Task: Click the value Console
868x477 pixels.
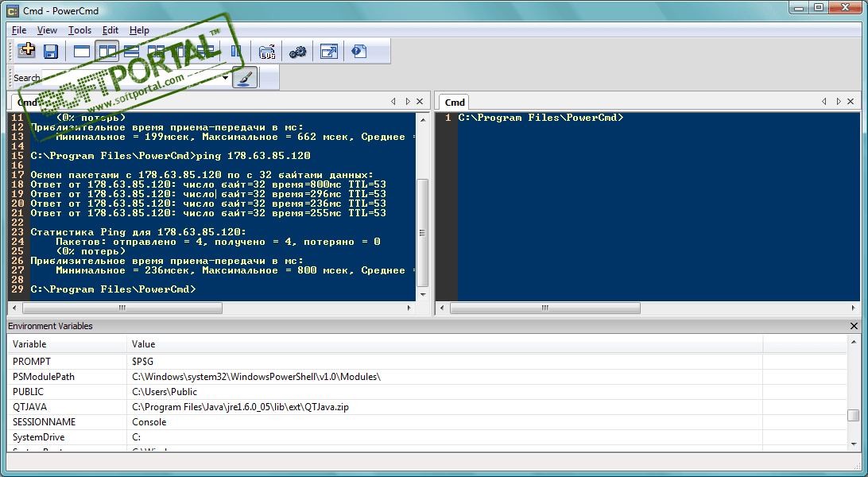Action: (x=149, y=421)
